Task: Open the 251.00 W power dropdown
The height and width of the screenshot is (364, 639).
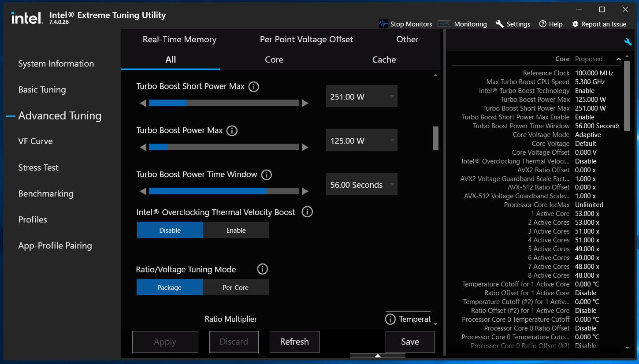Action: (x=361, y=97)
